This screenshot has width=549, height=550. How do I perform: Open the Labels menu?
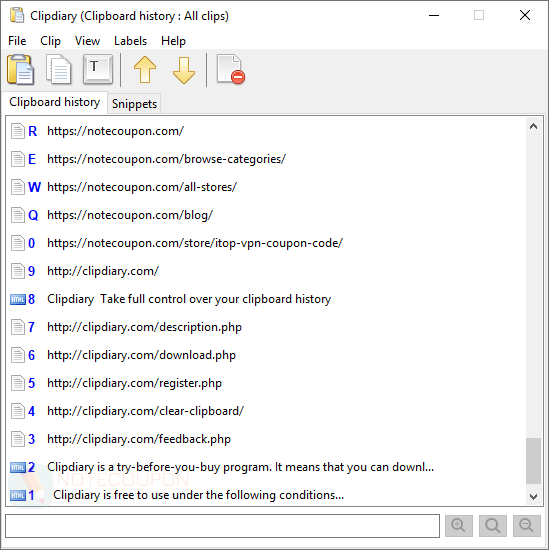(x=130, y=41)
